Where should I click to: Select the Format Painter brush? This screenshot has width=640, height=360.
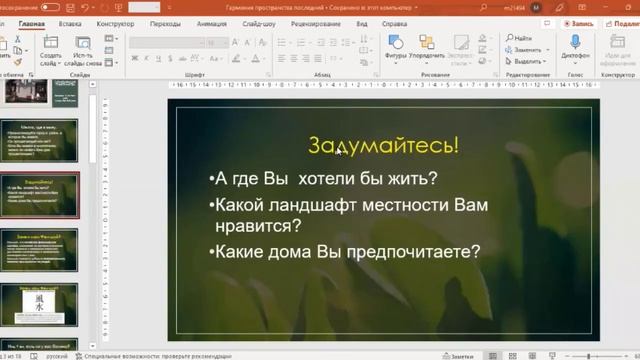18,62
